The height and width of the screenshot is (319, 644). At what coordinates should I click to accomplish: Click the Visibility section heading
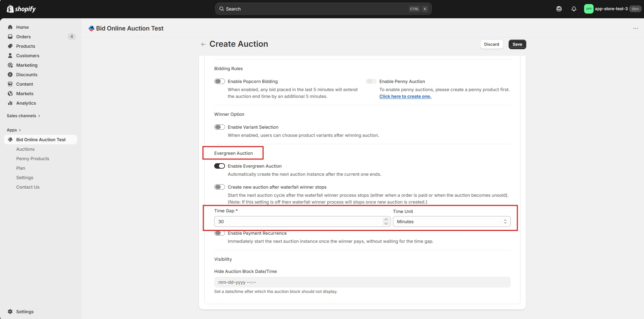pyautogui.click(x=223, y=259)
